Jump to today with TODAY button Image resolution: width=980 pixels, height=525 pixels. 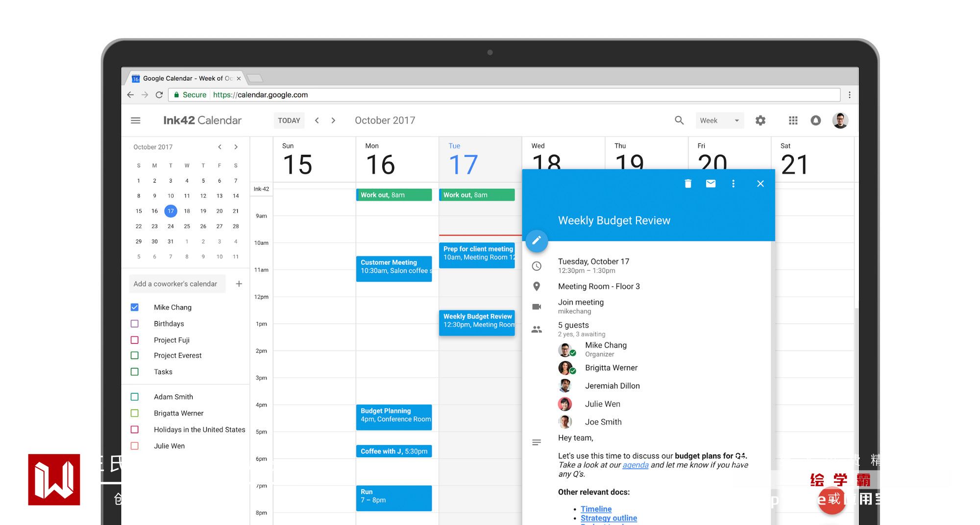(289, 120)
